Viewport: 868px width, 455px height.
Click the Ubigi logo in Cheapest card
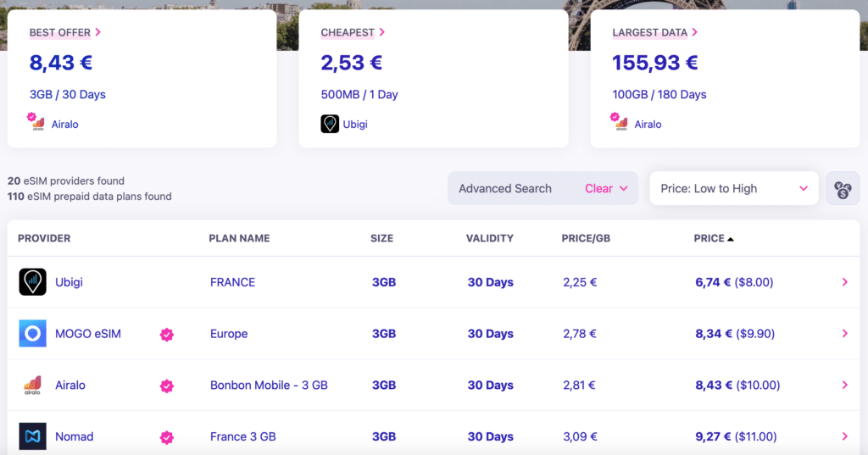[x=330, y=125]
